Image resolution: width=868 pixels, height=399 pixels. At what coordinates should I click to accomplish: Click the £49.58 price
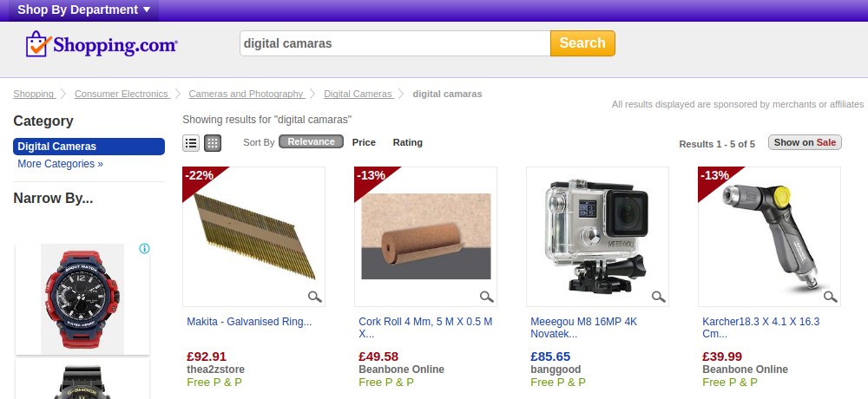coord(378,356)
